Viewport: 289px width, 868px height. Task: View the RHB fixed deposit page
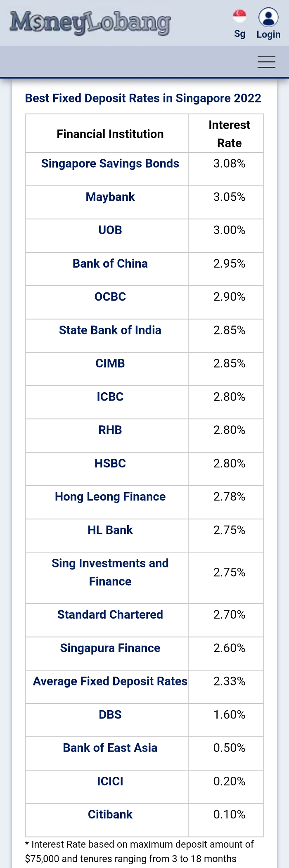[110, 430]
